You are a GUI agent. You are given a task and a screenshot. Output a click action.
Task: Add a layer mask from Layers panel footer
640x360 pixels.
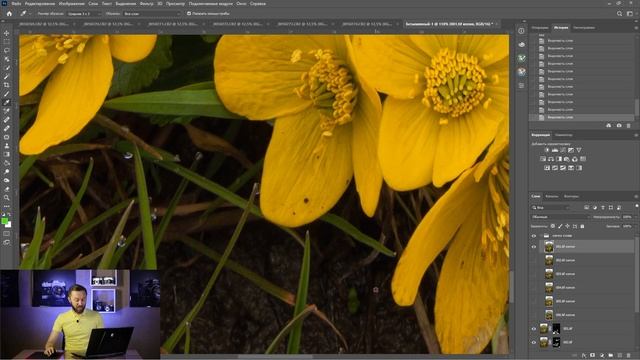click(593, 356)
